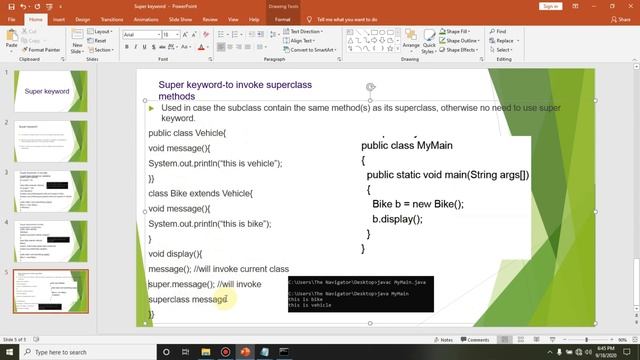Select the rectangle shape in gallery

pyautogui.click(x=374, y=32)
